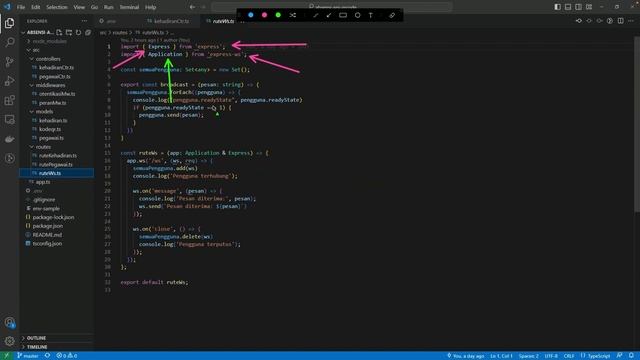640x360 pixels.
Task: Open the Accounts menu icon
Action: click(x=9, y=322)
